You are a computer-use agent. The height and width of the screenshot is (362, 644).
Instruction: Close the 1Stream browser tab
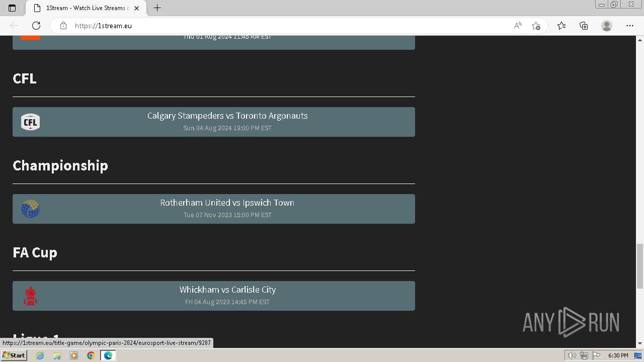pos(136,8)
